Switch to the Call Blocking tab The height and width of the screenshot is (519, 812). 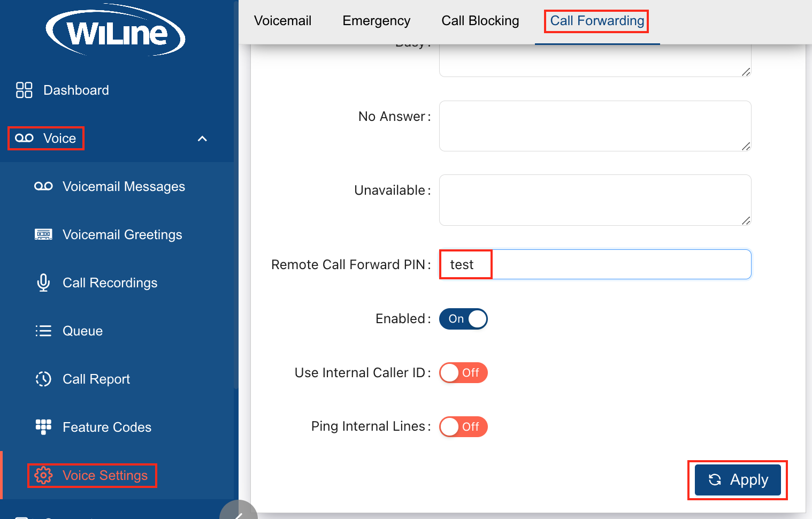coord(480,21)
